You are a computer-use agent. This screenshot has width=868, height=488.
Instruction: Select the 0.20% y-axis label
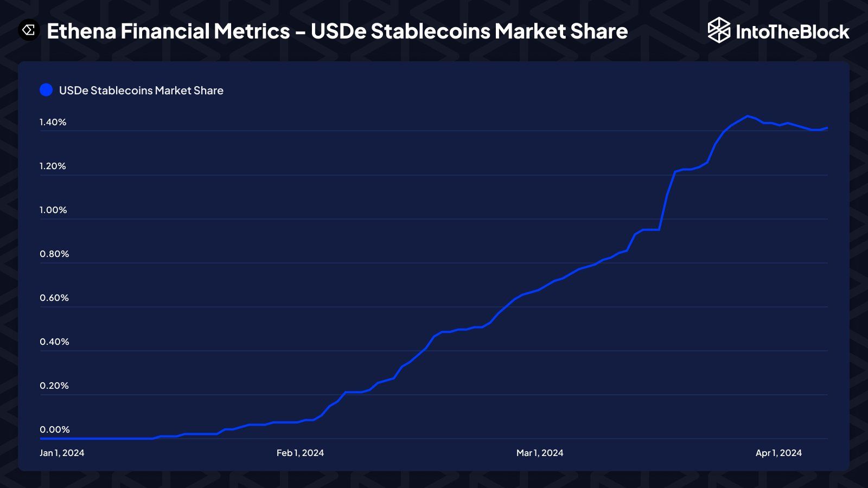(x=54, y=386)
